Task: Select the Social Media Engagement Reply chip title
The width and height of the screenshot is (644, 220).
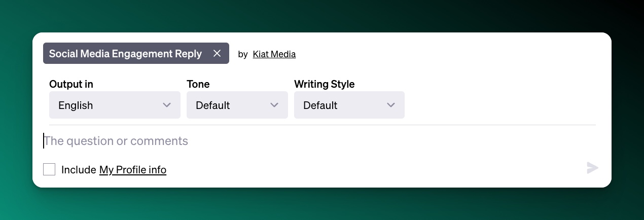Action: point(125,53)
